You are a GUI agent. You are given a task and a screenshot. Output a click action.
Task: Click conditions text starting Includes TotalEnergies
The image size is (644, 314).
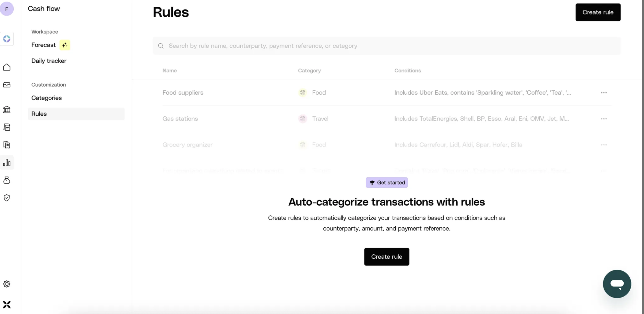point(481,119)
